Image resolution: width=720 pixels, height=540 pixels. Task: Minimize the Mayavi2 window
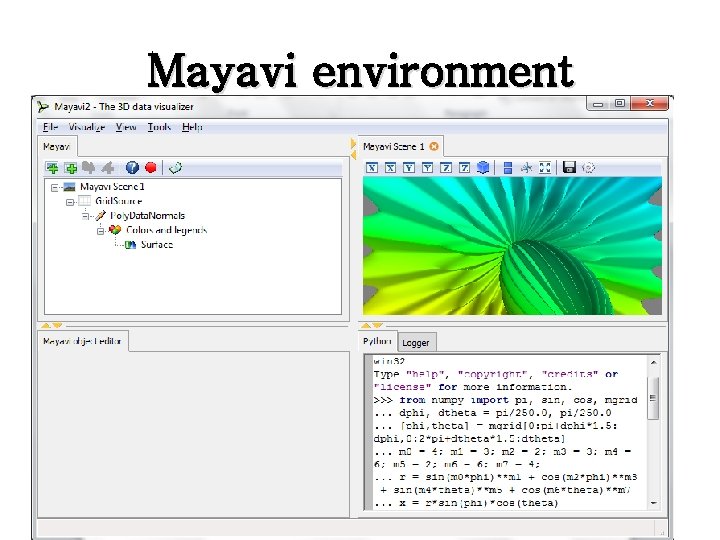[598, 104]
